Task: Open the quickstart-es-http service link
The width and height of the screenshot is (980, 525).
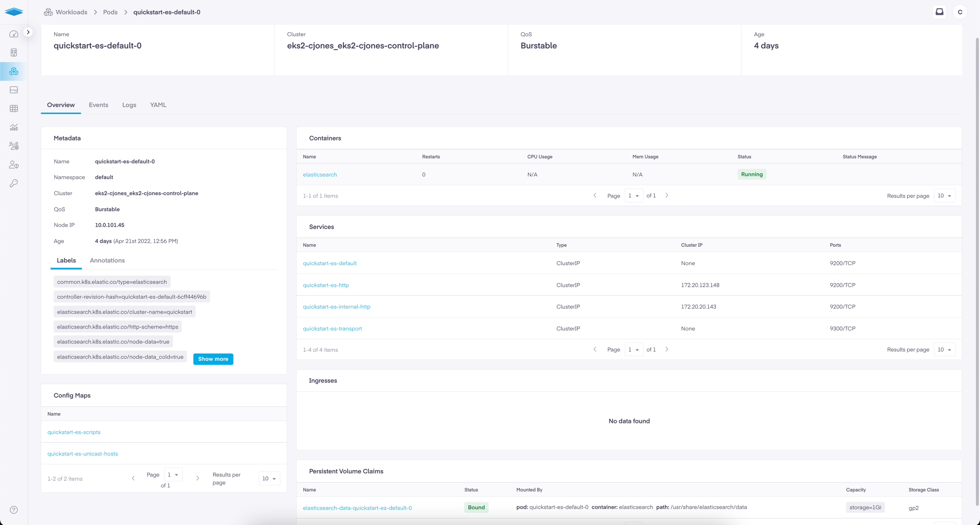Action: (x=326, y=285)
